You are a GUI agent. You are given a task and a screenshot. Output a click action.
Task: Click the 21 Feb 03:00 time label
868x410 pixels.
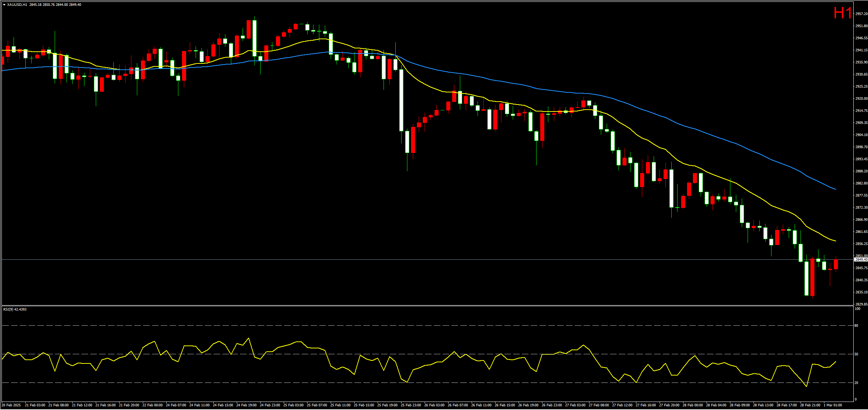35,405
